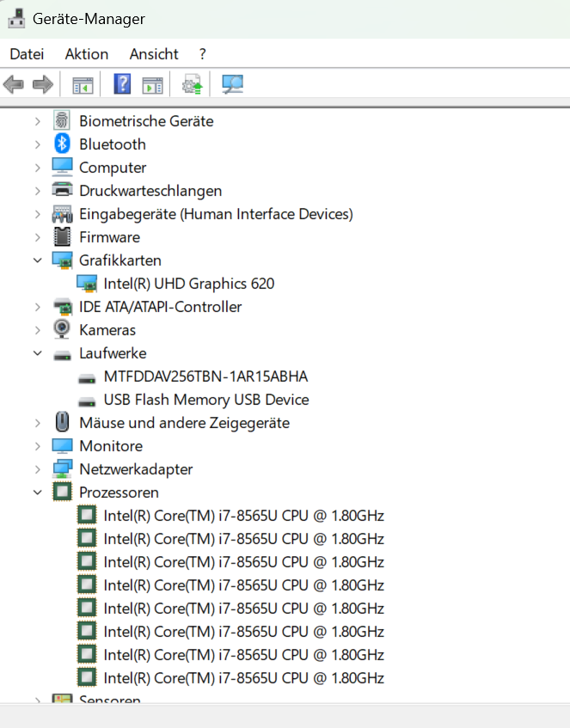Click the USB Flash Memory drive icon
This screenshot has width=570, height=728.
pos(87,402)
